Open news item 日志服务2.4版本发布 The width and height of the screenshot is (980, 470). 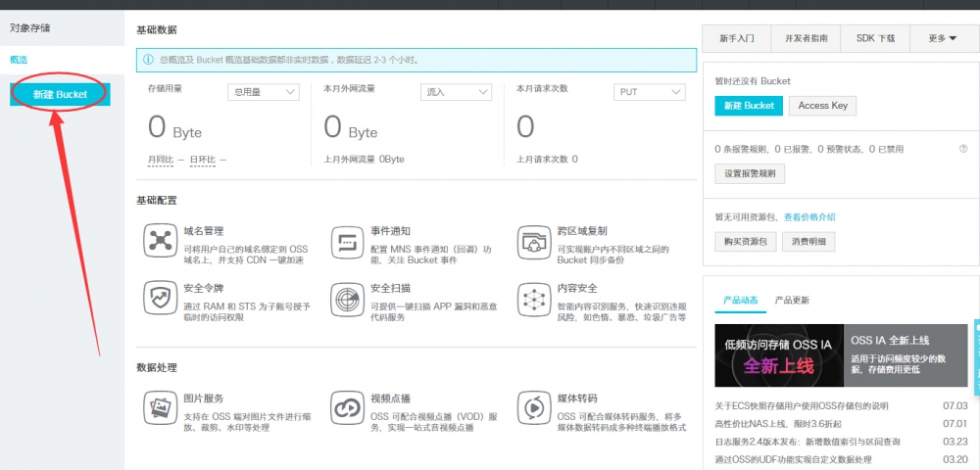pos(807,442)
